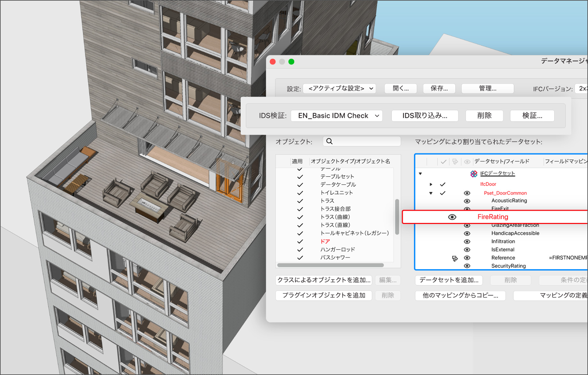Viewport: 588px width, 375px height.
Task: Click データセット/フィールド column header
Action: click(502, 161)
